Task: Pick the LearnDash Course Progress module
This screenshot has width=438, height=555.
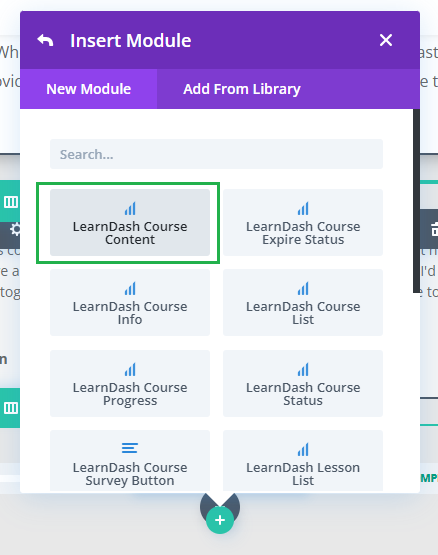Action: pos(130,383)
